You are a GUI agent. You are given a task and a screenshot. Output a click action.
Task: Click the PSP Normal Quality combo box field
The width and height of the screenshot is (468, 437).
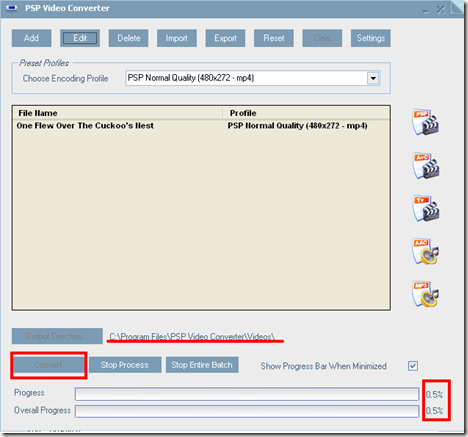click(x=253, y=78)
